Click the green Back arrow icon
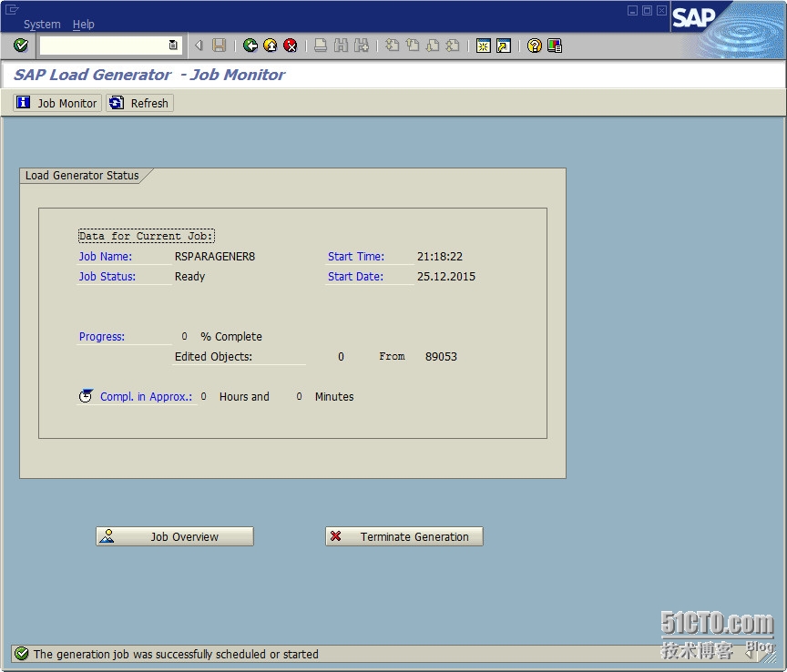Image resolution: width=787 pixels, height=672 pixels. pos(250,46)
